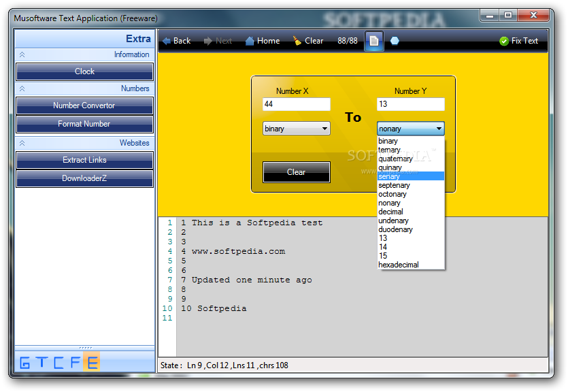Collapse the Websites section

22,143
